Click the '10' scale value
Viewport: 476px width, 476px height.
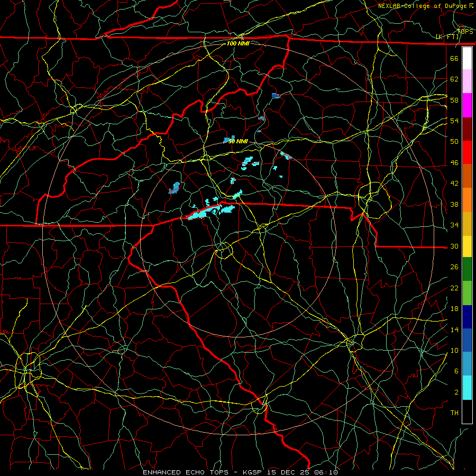tap(454, 351)
